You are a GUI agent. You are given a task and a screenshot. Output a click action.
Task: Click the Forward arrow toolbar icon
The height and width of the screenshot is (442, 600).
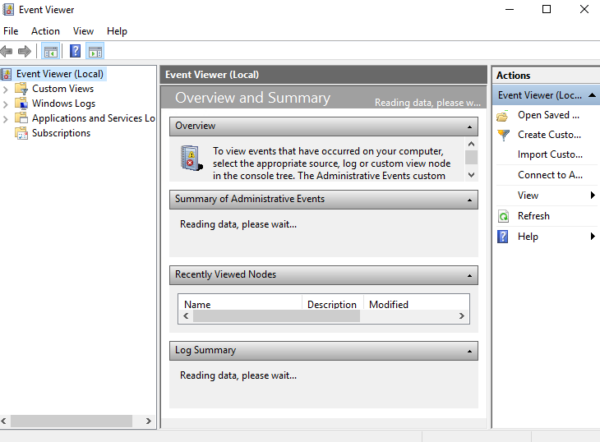coord(25,51)
